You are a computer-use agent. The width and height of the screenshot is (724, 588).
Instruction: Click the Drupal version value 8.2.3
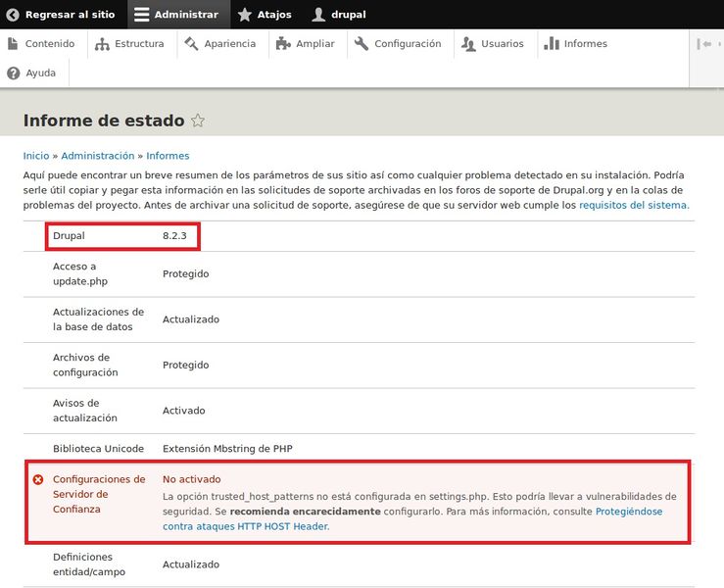tap(174, 235)
